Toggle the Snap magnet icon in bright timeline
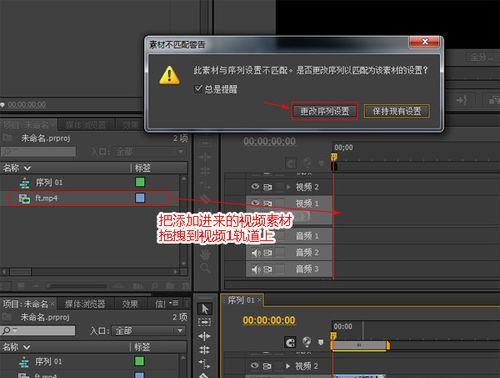This screenshot has height=378, width=500. pos(290,342)
